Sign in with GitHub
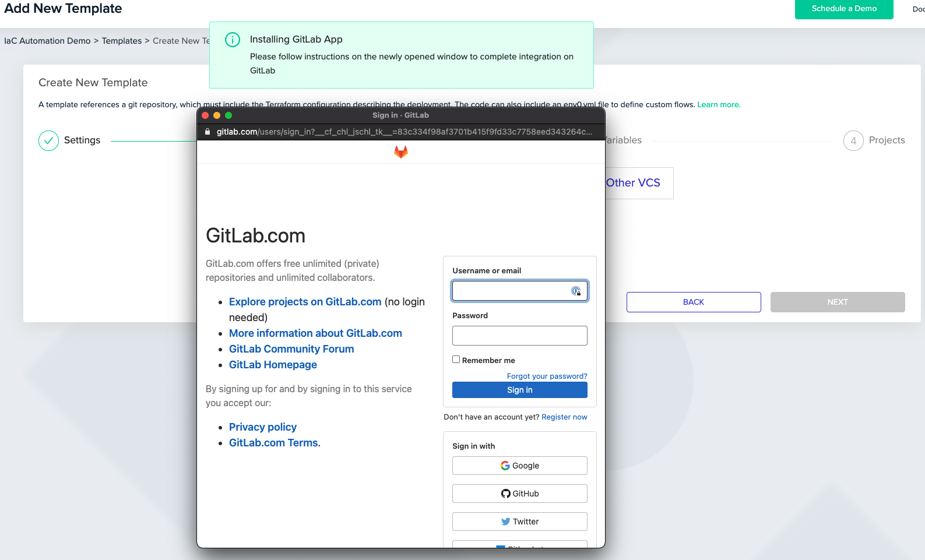Screen dimensions: 925x560 [x=520, y=494]
